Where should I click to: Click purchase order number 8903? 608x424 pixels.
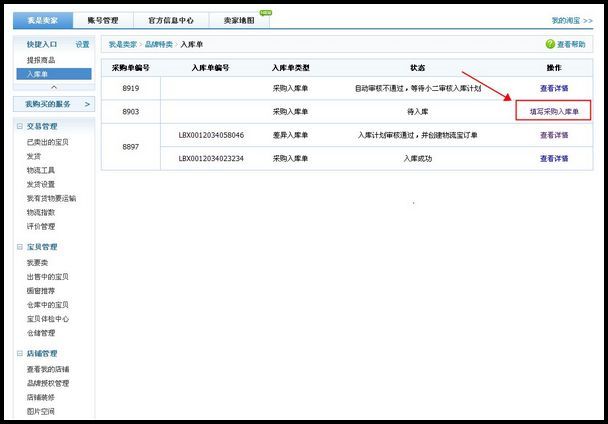[x=131, y=112]
